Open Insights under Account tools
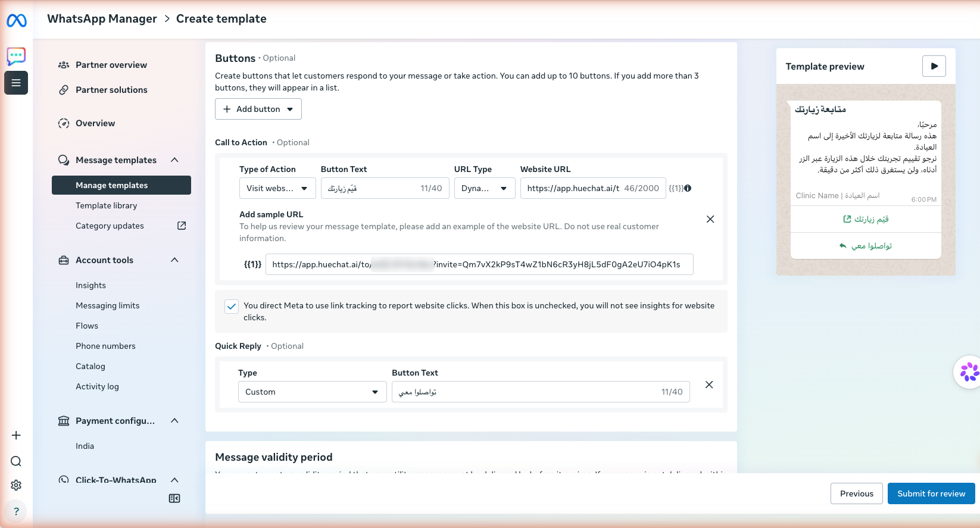Viewport: 980px width, 528px height. tap(90, 285)
